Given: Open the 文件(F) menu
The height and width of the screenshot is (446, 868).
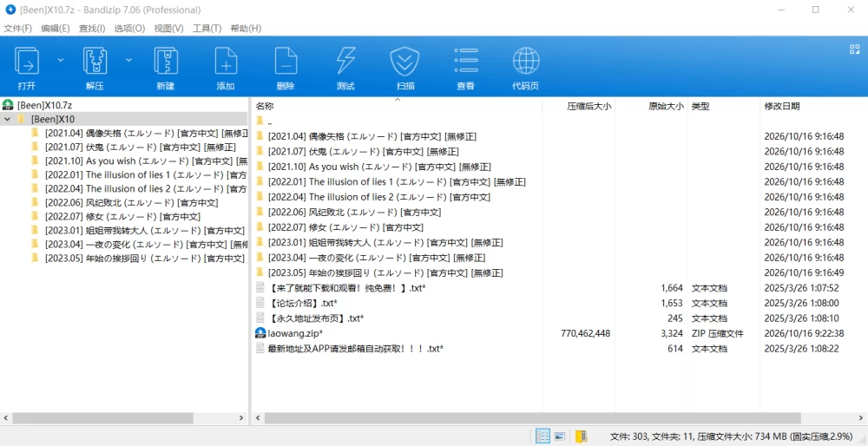Looking at the screenshot, I should coord(18,29).
